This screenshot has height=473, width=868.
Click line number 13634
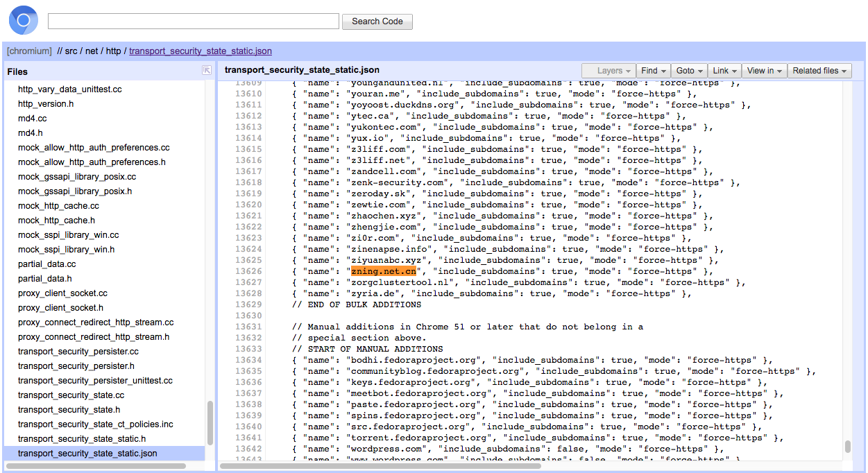point(248,360)
